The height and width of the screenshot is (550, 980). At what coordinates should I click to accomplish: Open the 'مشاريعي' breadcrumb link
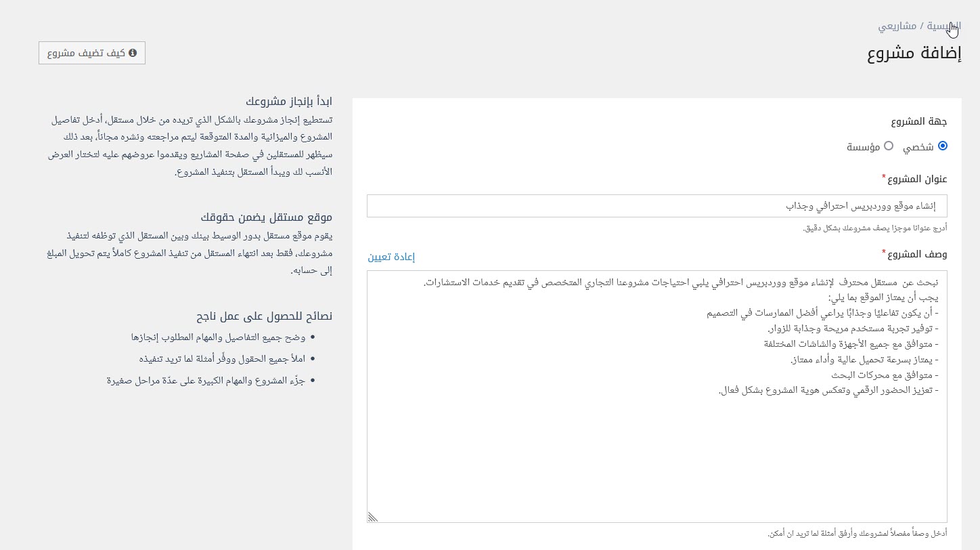897,26
